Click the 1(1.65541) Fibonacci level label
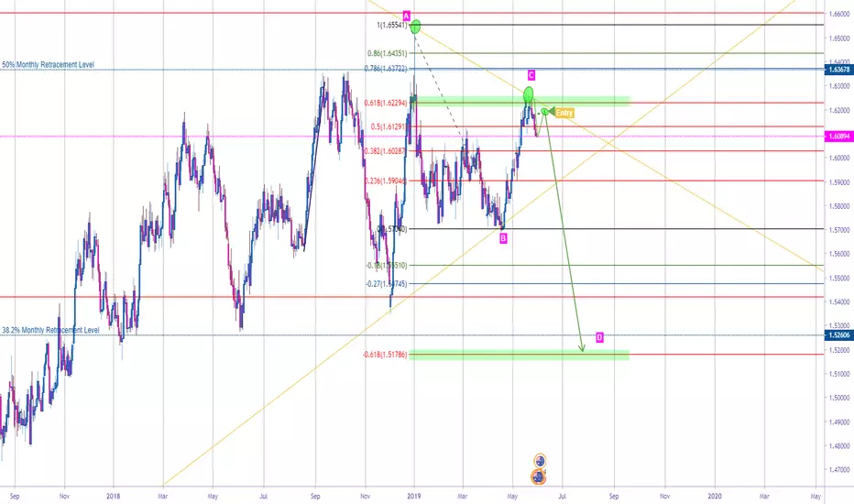Image resolution: width=854 pixels, height=504 pixels. [x=391, y=25]
